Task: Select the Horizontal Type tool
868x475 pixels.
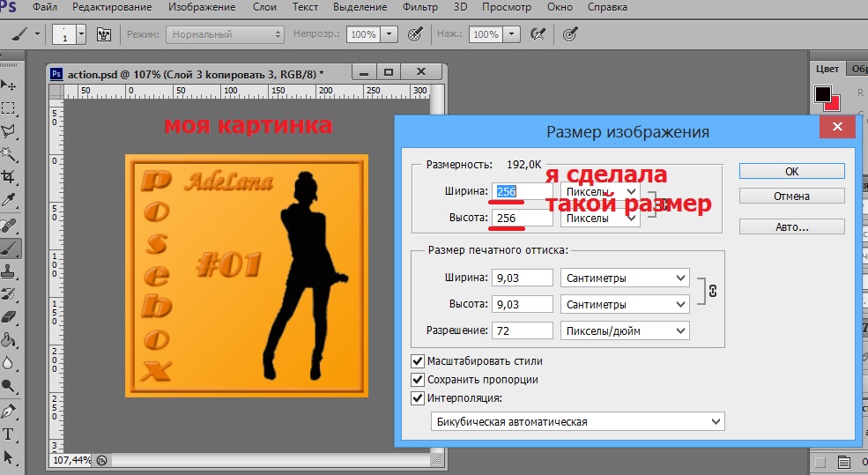Action: tap(9, 434)
